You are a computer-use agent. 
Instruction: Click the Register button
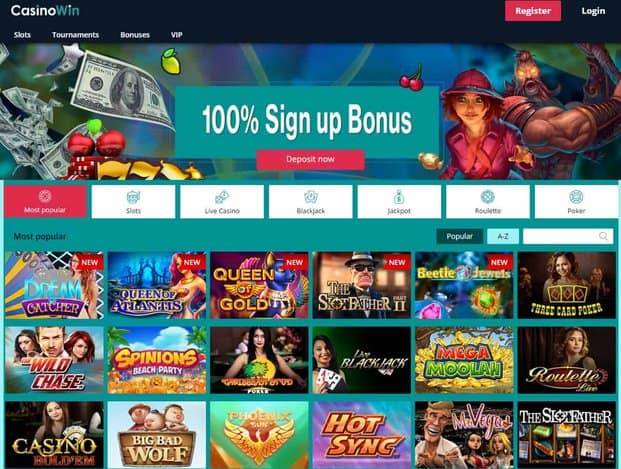[x=533, y=11]
